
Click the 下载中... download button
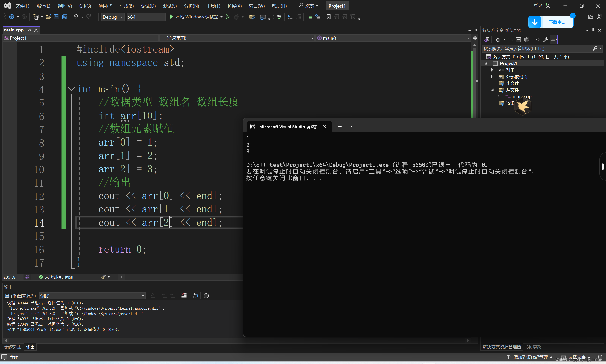(551, 22)
